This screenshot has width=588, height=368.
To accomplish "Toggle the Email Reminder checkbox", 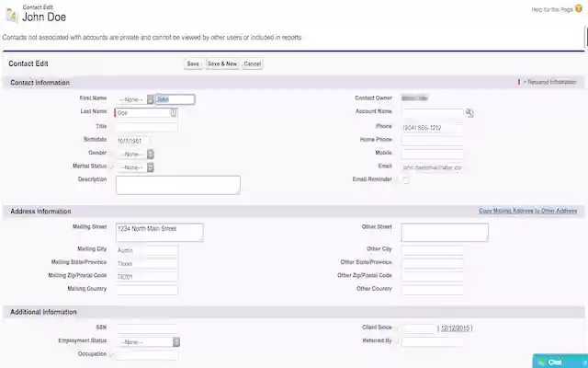I will point(406,180).
